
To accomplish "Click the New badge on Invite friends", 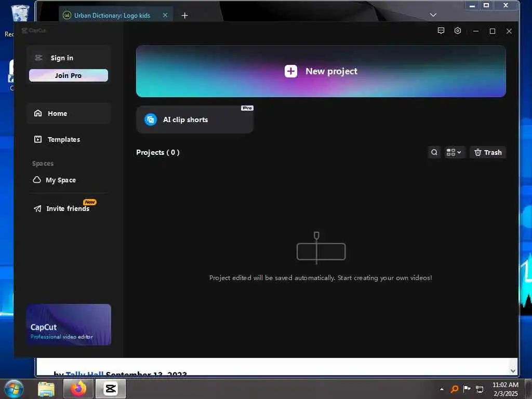I will 90,202.
